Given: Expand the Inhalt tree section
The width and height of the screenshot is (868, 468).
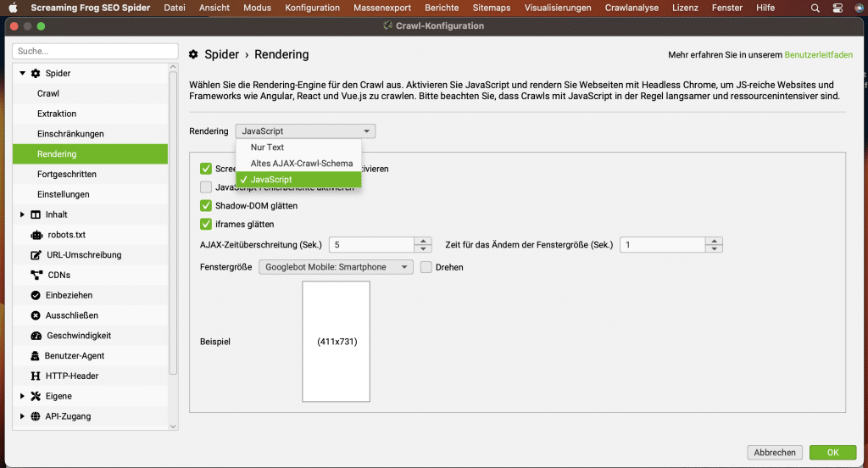Looking at the screenshot, I should pyautogui.click(x=22, y=214).
